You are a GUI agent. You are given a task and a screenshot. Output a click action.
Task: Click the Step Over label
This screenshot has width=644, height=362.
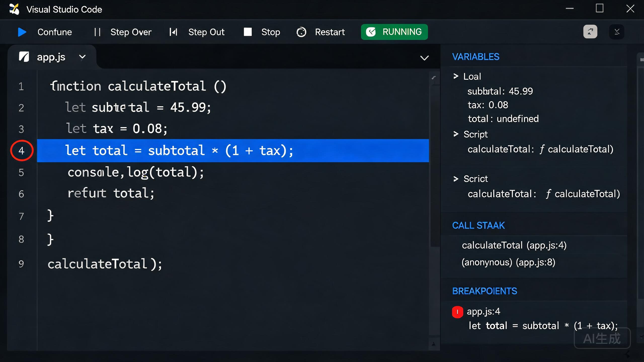pyautogui.click(x=131, y=32)
